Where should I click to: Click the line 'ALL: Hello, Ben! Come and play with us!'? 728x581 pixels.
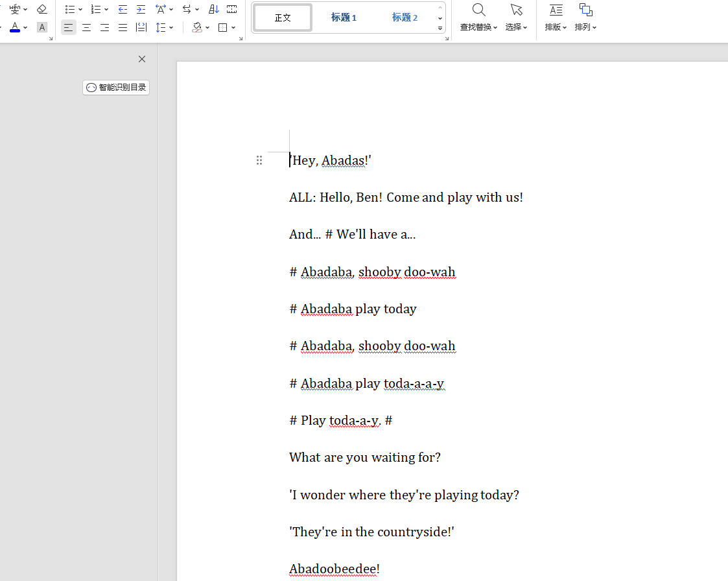406,198
